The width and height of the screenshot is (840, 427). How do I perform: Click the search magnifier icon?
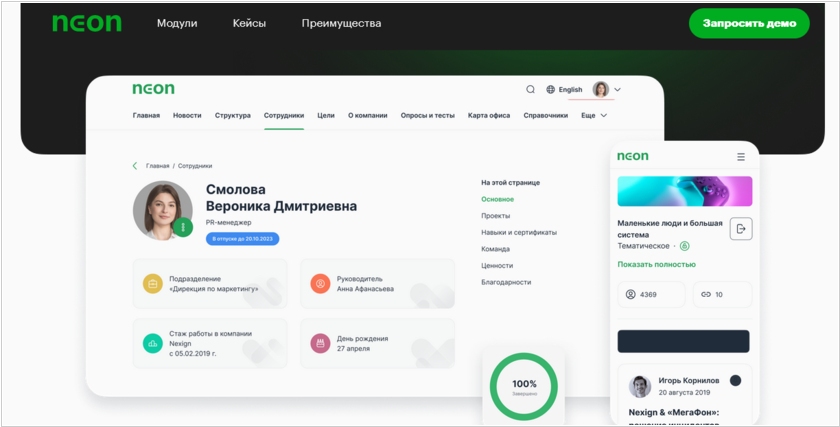(530, 89)
